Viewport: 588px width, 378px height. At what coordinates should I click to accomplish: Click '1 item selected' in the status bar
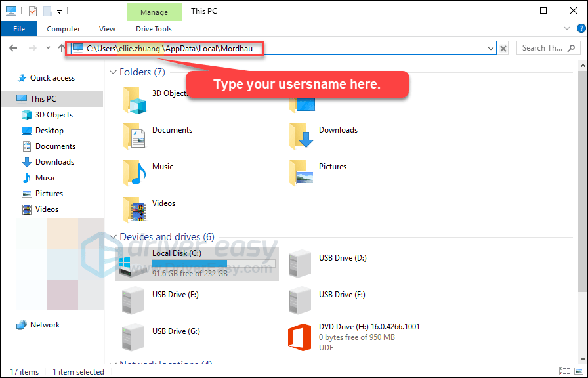78,372
